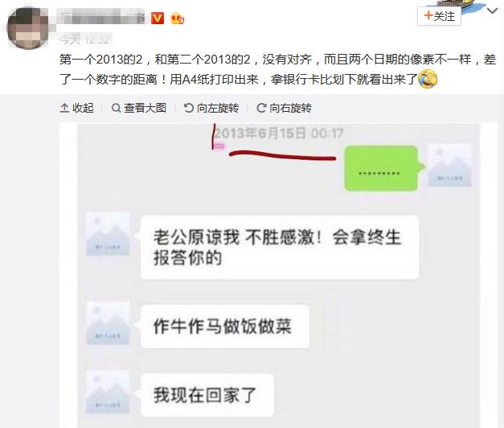The image size is (504, 428).
Task: Click the chat date 2013年6月15日 00:17
Action: (x=279, y=134)
